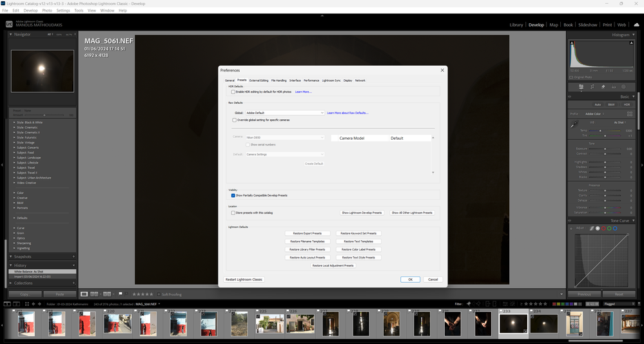Image resolution: width=644 pixels, height=344 pixels.
Task: Select the Healing eraser tool
Action: [603, 86]
